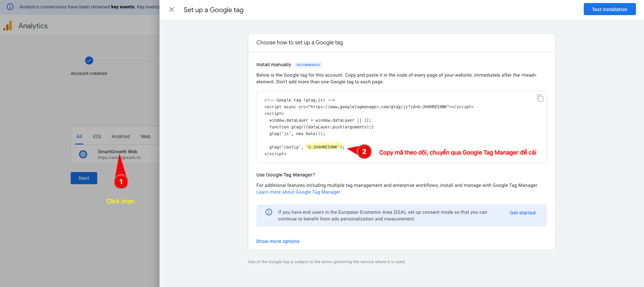This screenshot has width=644, height=287.
Task: Click the Test installation button
Action: tap(609, 9)
